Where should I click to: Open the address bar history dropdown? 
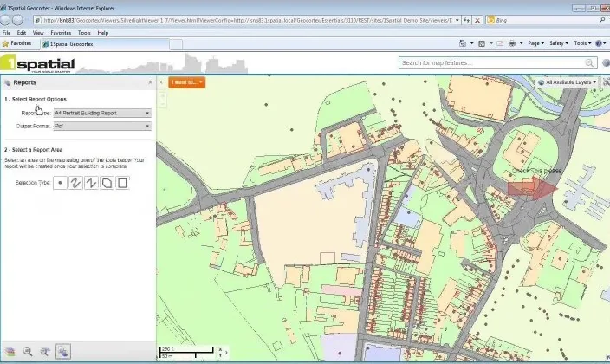click(457, 20)
